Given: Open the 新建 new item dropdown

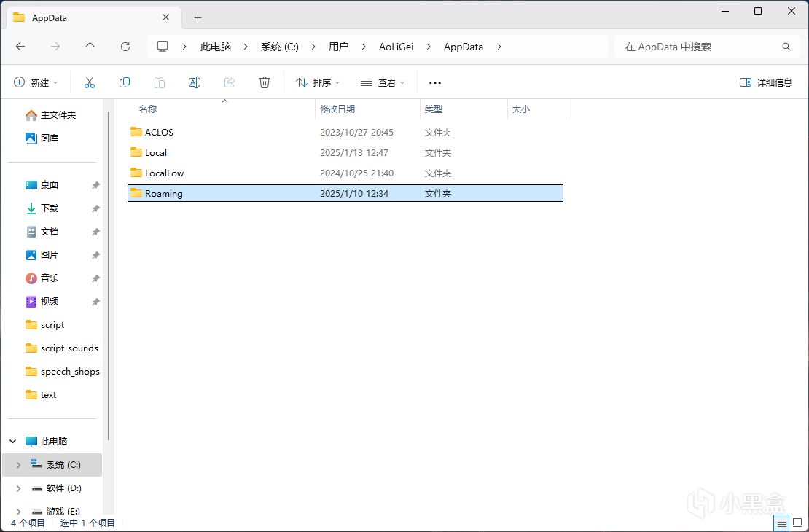Looking at the screenshot, I should 36,82.
